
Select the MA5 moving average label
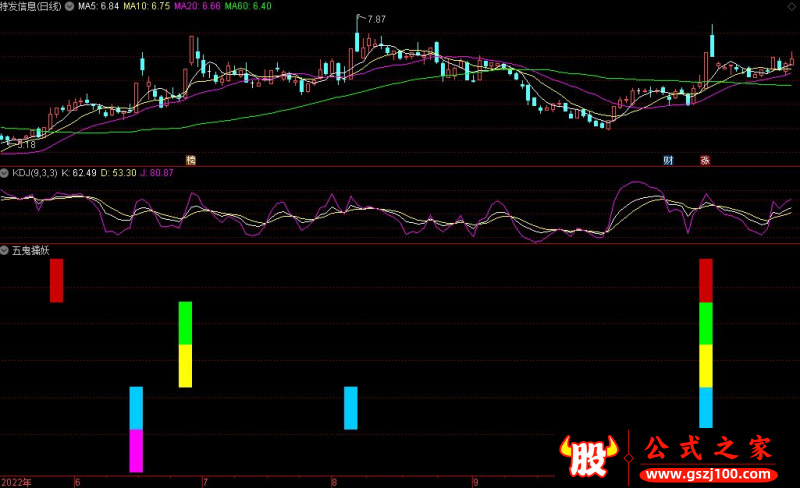point(99,6)
